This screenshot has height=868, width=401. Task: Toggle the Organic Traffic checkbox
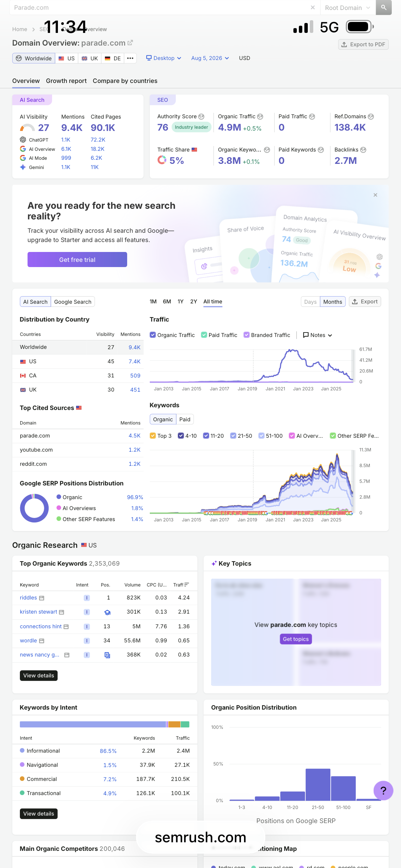153,335
